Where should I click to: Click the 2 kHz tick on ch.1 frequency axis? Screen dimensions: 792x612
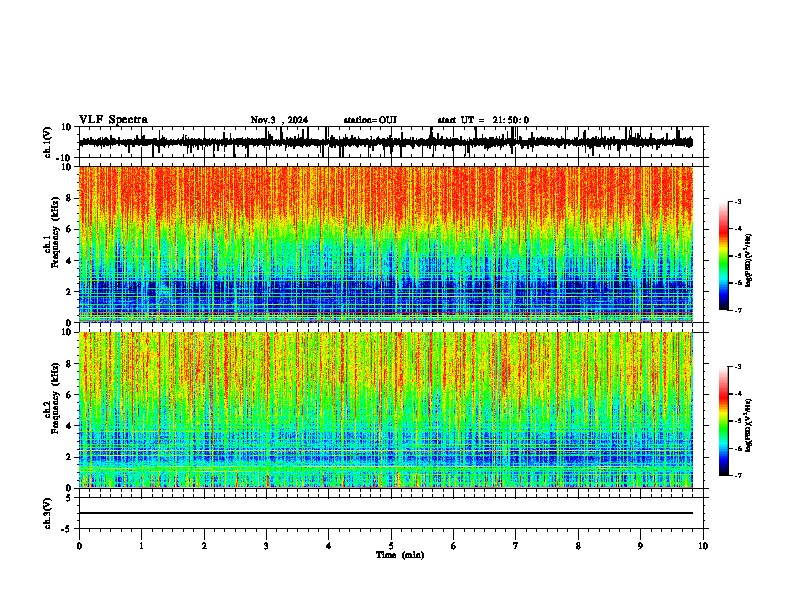coord(69,291)
